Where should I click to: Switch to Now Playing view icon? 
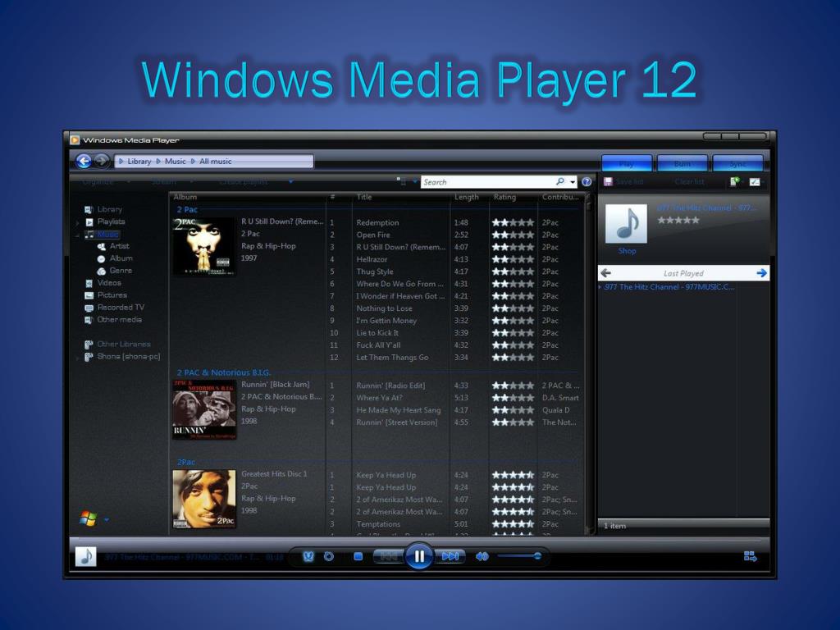click(x=750, y=557)
